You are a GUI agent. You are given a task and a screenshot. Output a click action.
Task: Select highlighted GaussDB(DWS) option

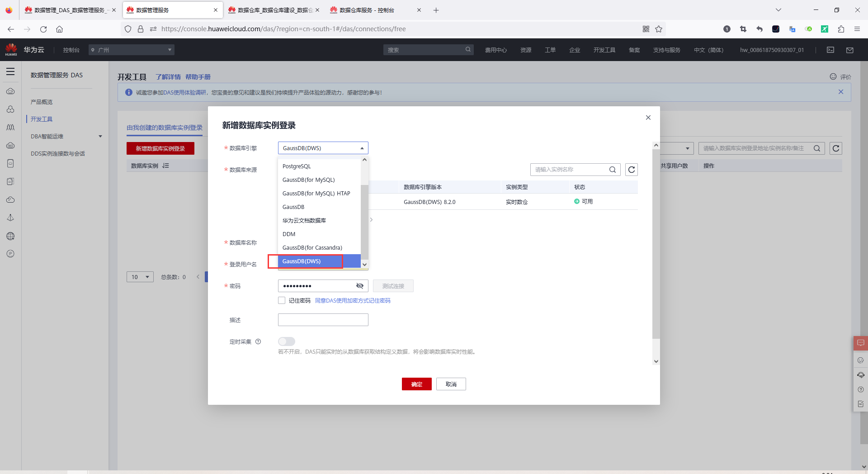[x=319, y=261]
